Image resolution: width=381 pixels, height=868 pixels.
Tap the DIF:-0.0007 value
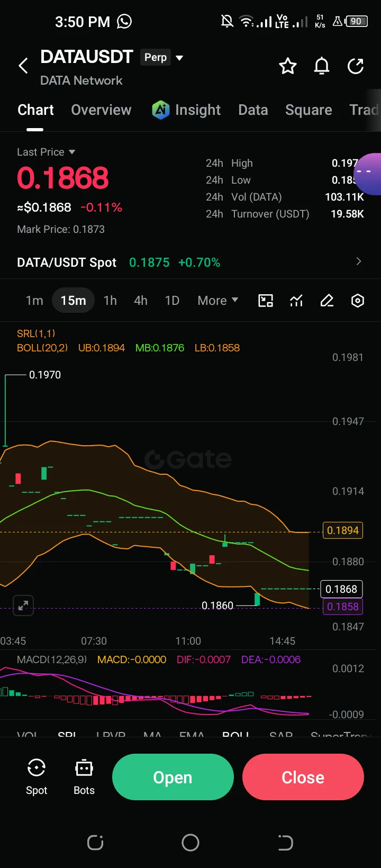click(204, 660)
